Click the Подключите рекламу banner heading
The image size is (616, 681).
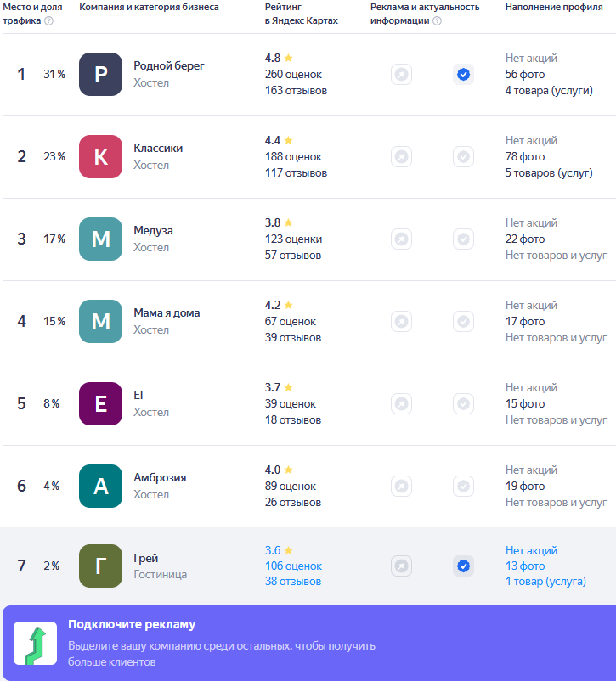coord(132,625)
